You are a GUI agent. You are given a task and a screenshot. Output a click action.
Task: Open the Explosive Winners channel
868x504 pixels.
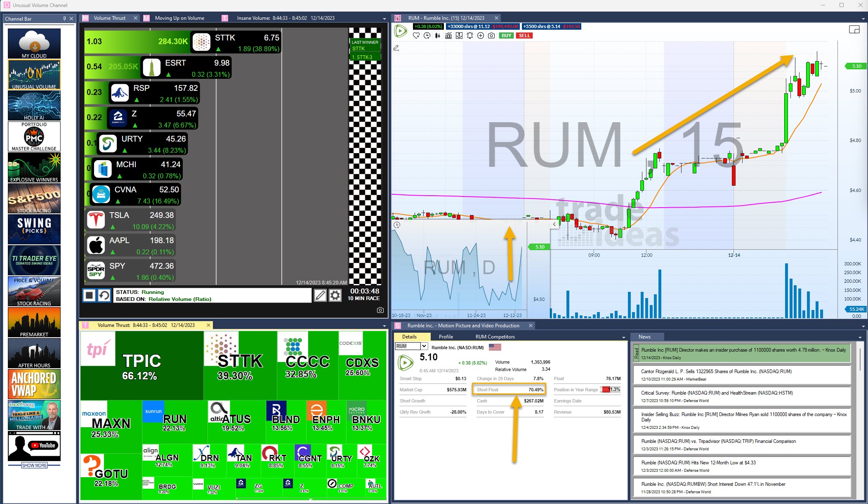(x=34, y=168)
